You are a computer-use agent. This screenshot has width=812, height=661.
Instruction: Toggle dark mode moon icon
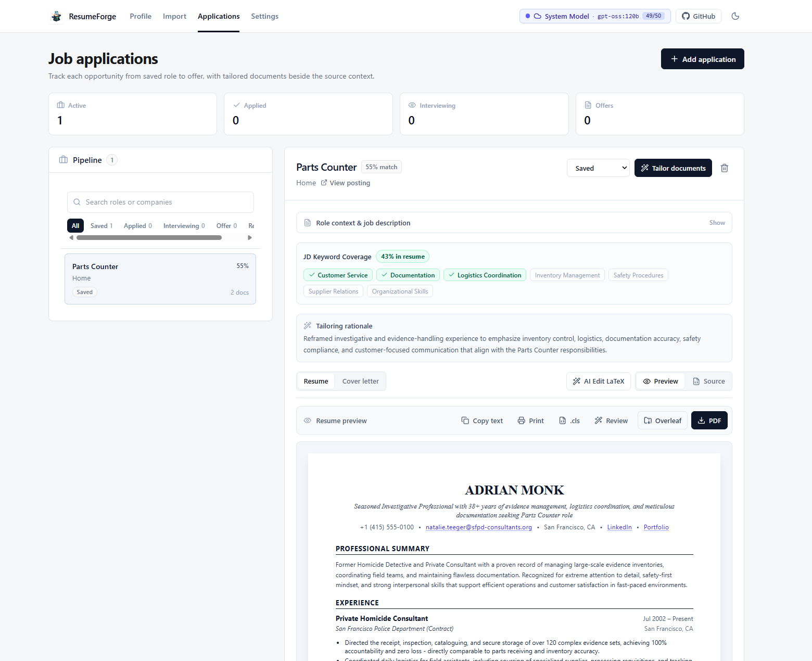pyautogui.click(x=735, y=16)
